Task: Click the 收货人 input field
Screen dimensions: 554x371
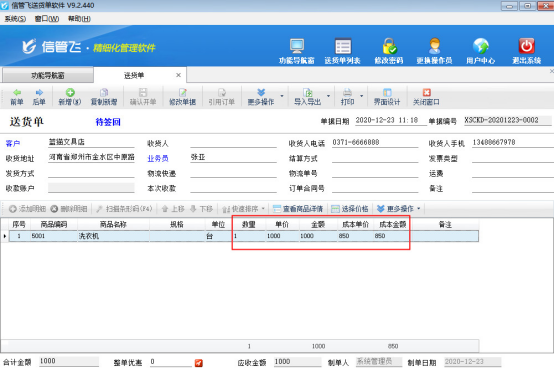Action: pos(233,143)
